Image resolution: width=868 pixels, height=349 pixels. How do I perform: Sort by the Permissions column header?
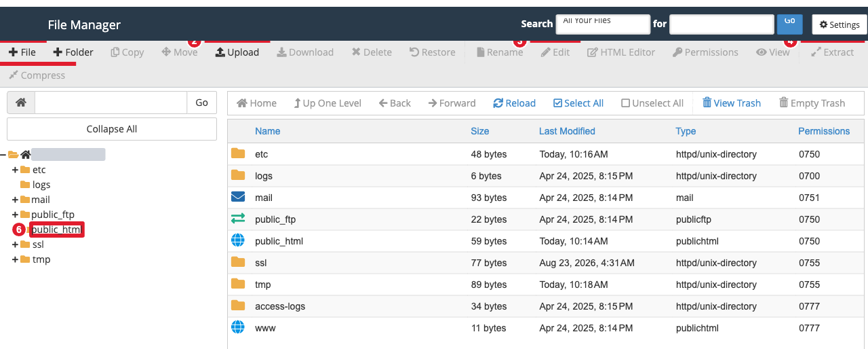pos(824,131)
